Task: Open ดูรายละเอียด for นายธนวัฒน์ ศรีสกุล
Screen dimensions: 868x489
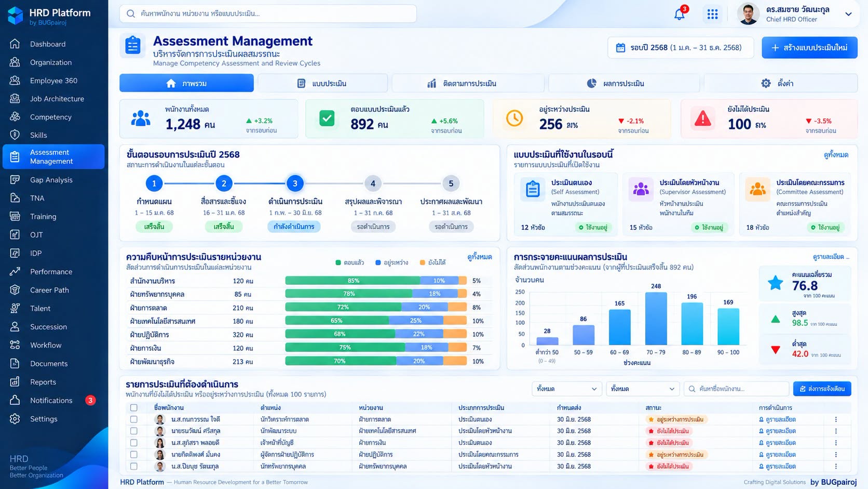Action: (777, 431)
